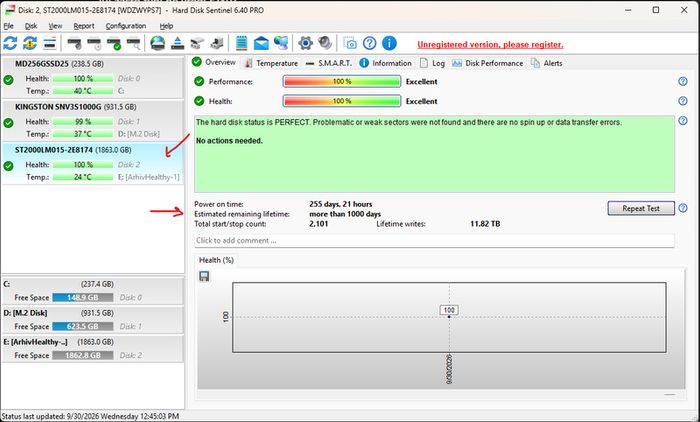Switch to the Log tab
700x422 pixels.
tap(432, 63)
